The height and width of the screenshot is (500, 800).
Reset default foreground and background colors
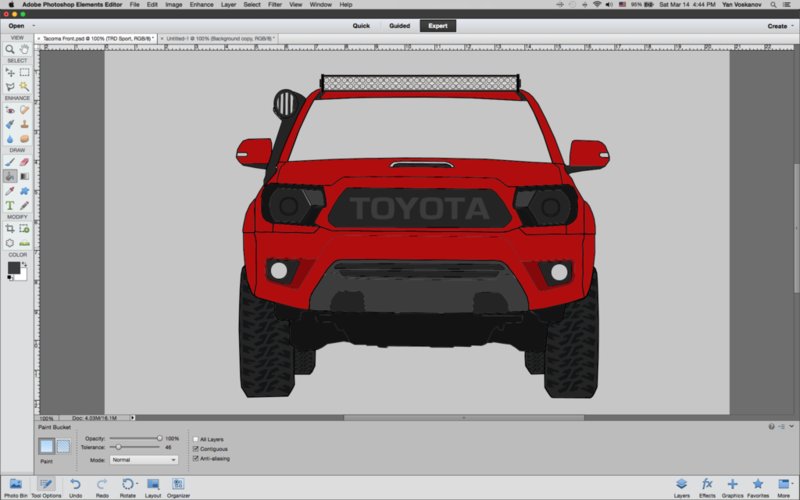click(x=10, y=278)
